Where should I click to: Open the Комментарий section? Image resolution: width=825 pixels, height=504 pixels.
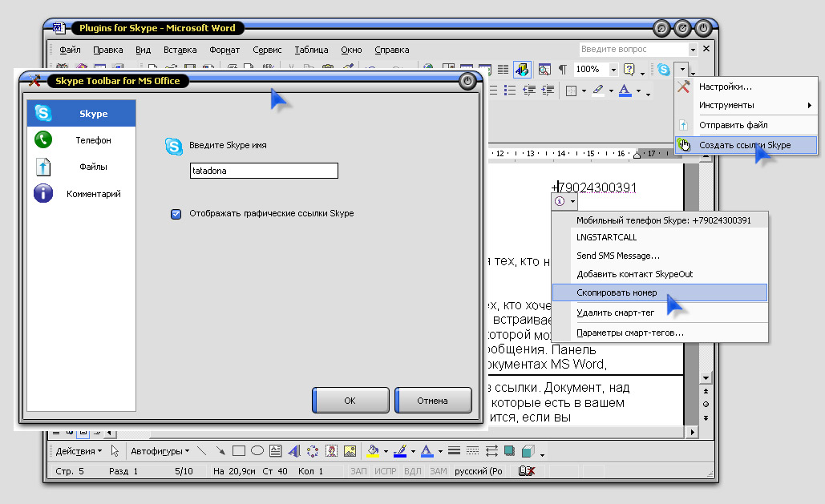click(x=82, y=194)
